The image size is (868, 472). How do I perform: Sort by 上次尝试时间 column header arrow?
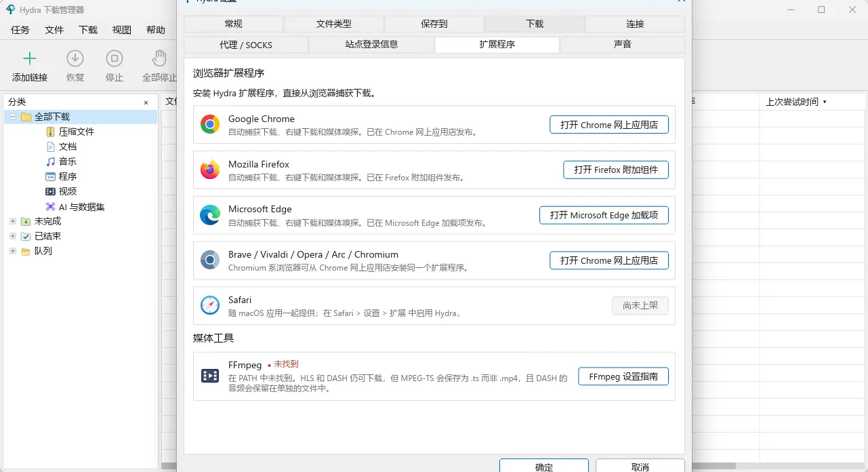[825, 102]
